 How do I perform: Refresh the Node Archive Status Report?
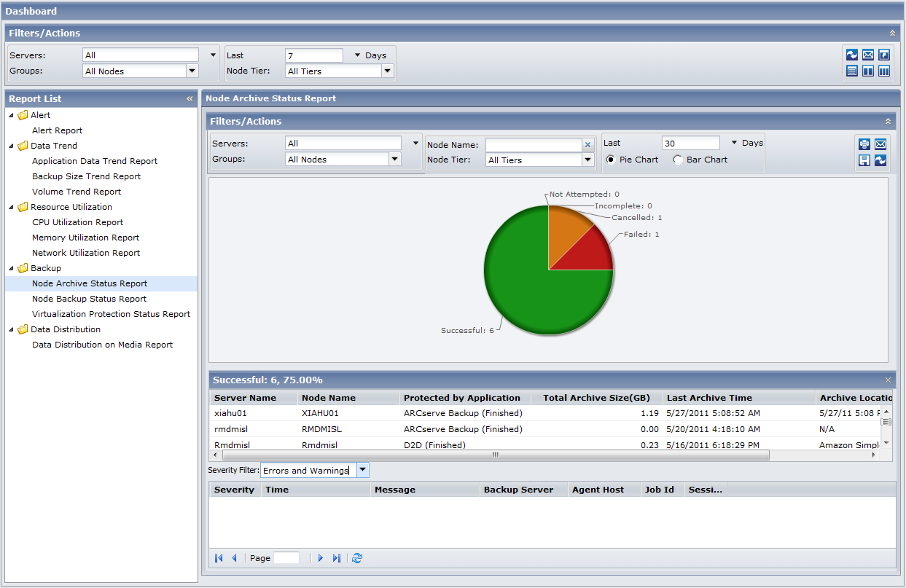(880, 160)
